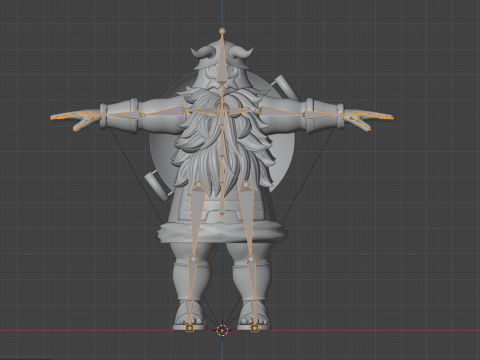Click the screen-left horn on the helmet
This screenshot has width=480, height=360.
tap(203, 52)
